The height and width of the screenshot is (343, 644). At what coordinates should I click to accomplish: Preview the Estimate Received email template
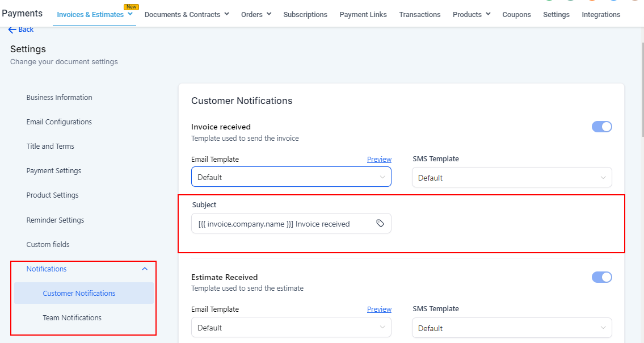pyautogui.click(x=379, y=309)
